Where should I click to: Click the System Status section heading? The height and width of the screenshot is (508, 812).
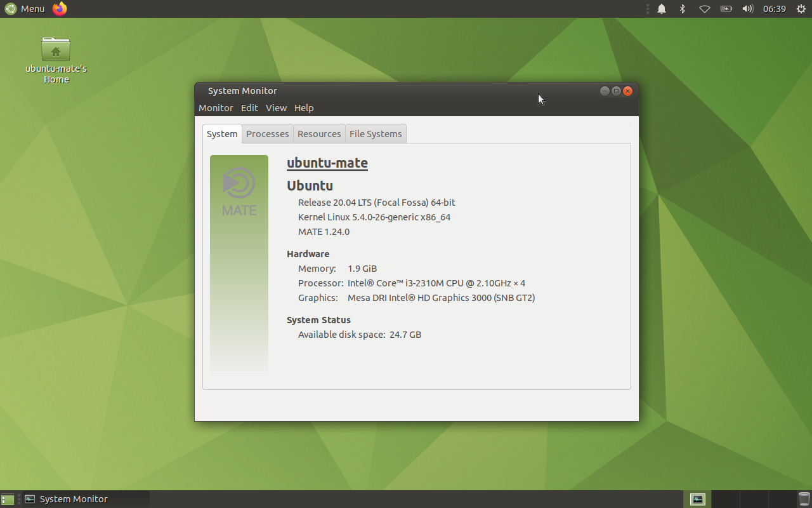pyautogui.click(x=318, y=320)
